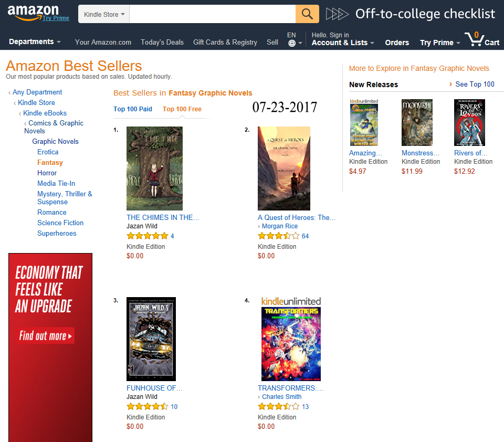Expand the Departments menu
The image size is (504, 442).
[35, 42]
